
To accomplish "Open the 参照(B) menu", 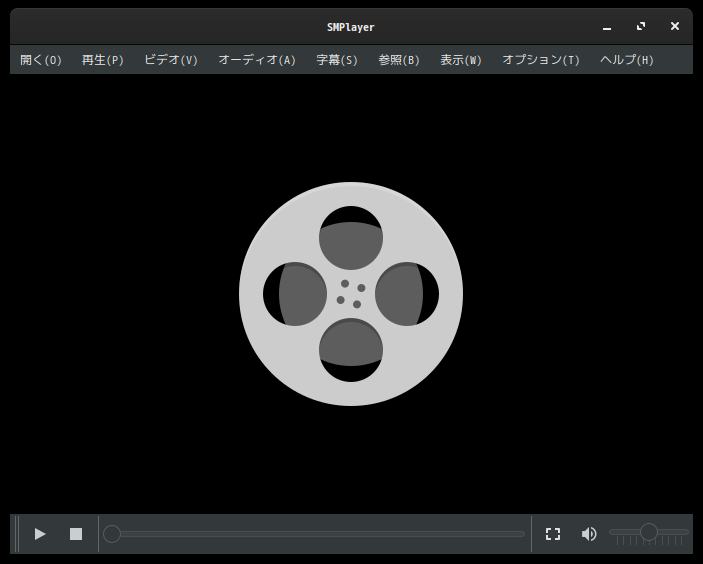I will pos(399,60).
